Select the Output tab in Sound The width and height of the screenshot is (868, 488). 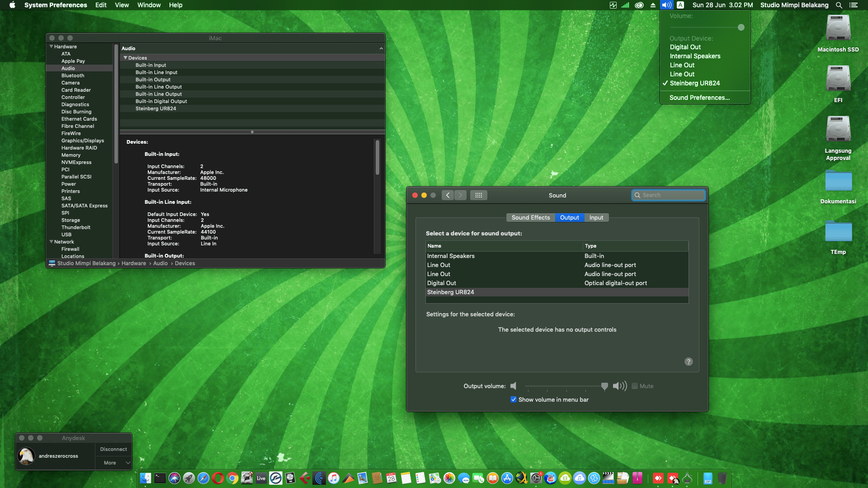click(x=570, y=217)
